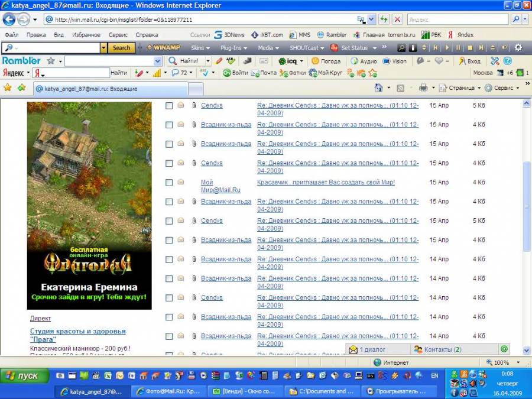Tick the checkbox for the Мой Мир@Mail.Ru message

169,183
